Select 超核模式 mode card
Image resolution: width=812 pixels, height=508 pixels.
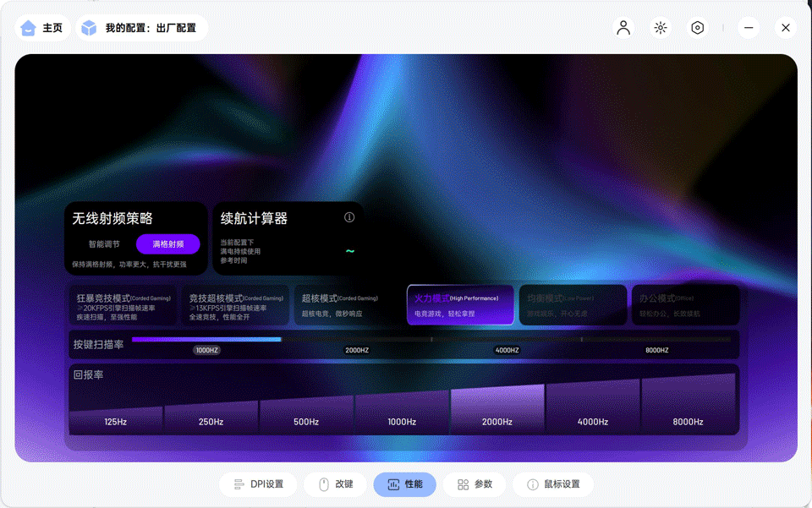(348, 306)
